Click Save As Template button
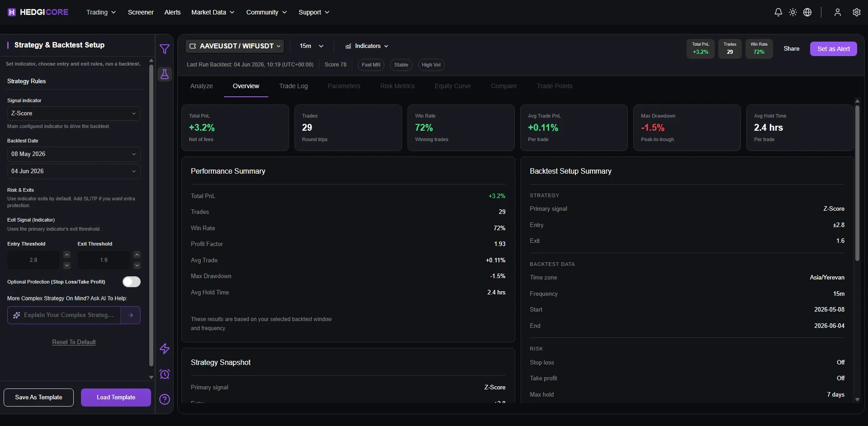Screen dimensions: 868x426 coord(38,398)
